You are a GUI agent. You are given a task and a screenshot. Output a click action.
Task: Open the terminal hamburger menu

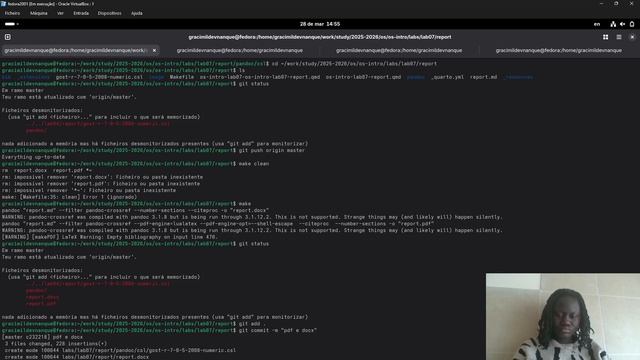click(619, 37)
